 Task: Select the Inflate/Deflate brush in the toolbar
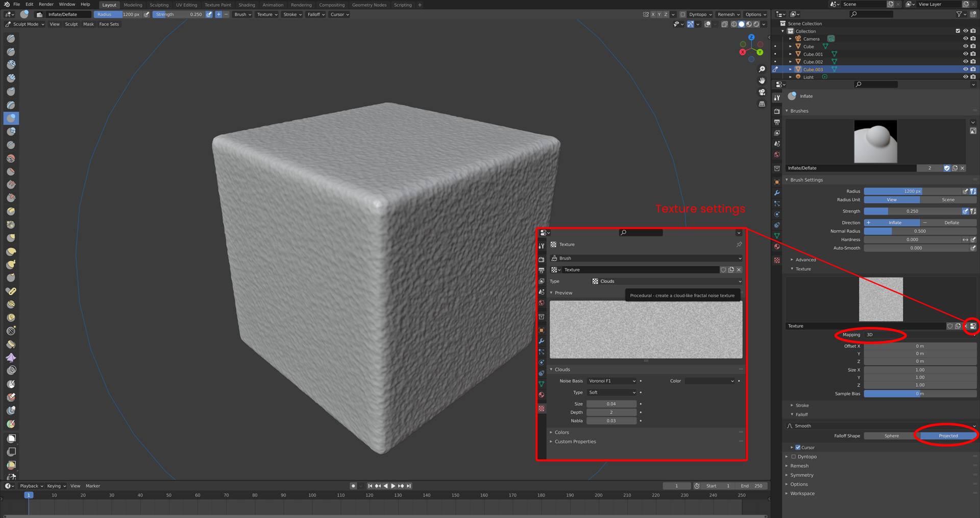click(x=11, y=118)
